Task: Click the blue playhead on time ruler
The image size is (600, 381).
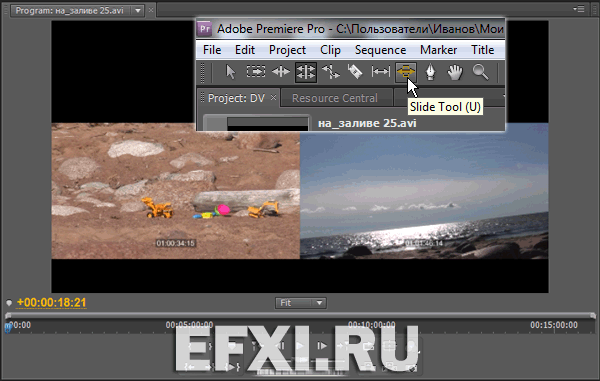Action: pyautogui.click(x=8, y=328)
